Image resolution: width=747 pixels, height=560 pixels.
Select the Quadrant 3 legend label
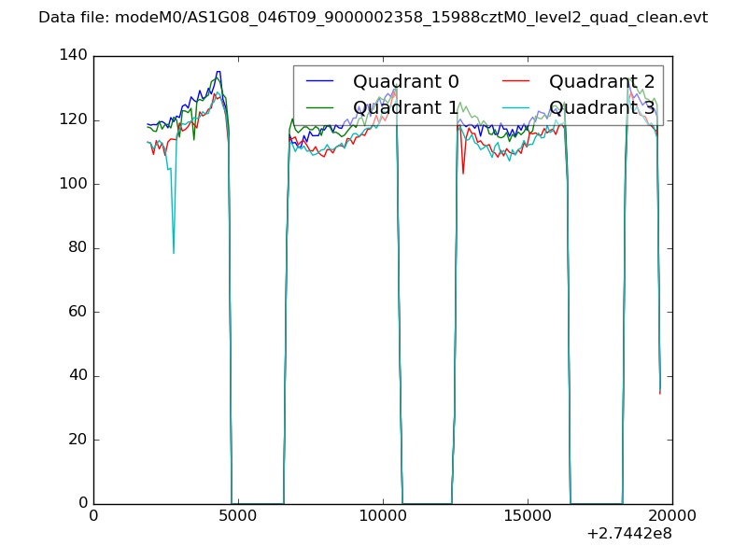pyautogui.click(x=601, y=107)
